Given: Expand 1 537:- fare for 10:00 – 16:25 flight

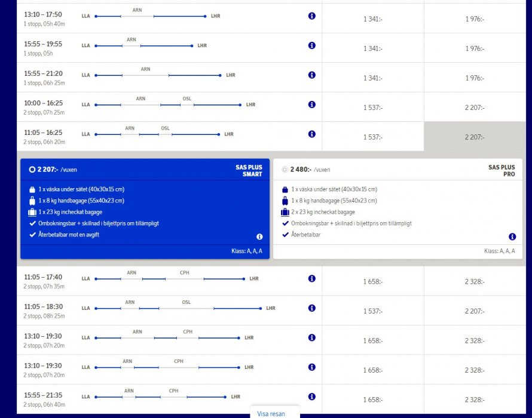Looking at the screenshot, I should (372, 107).
